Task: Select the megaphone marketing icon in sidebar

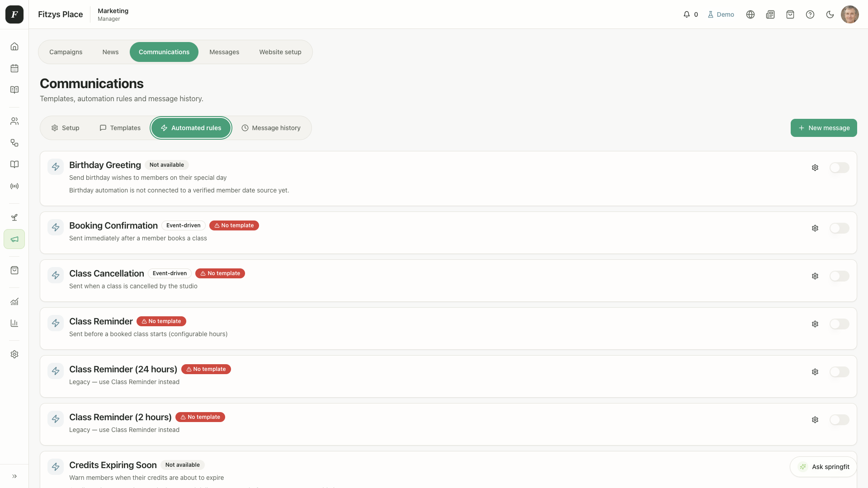Action: [14, 239]
